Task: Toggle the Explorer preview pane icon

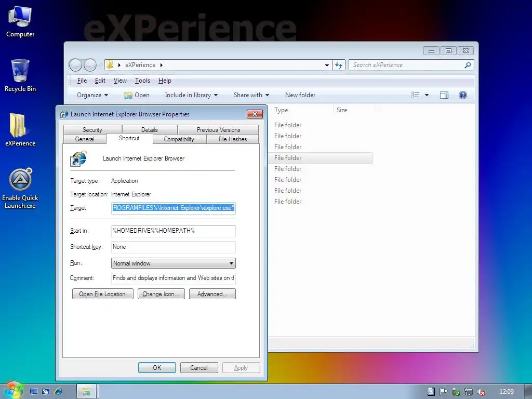Action: tap(444, 95)
